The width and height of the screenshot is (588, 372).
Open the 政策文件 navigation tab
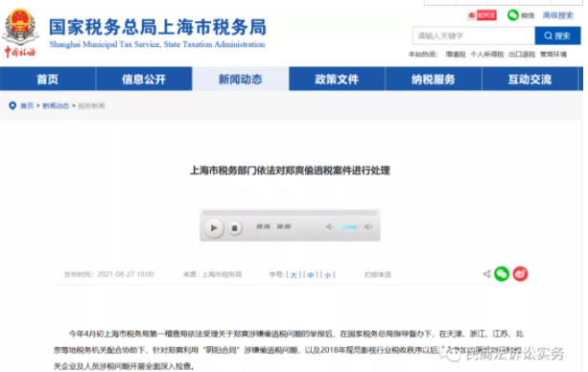337,79
